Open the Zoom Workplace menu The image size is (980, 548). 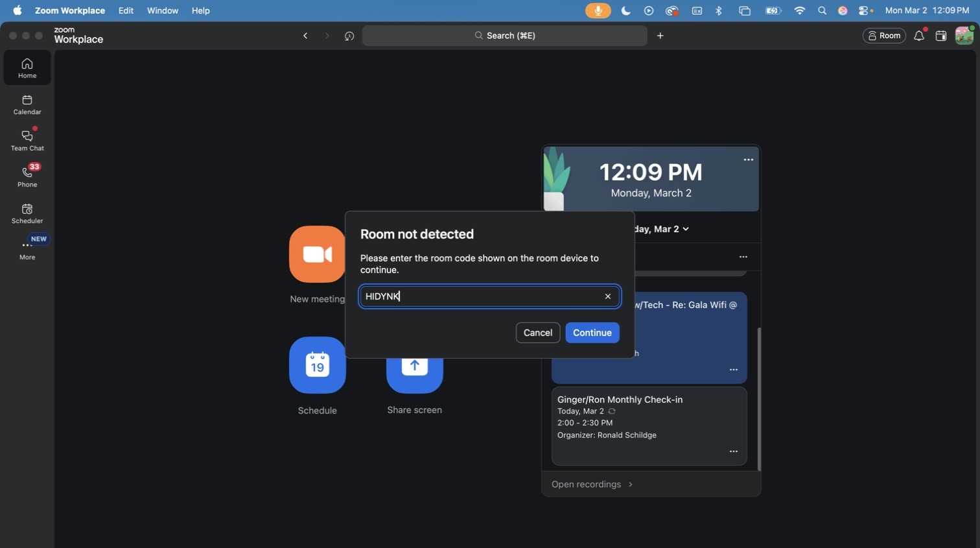pyautogui.click(x=70, y=10)
